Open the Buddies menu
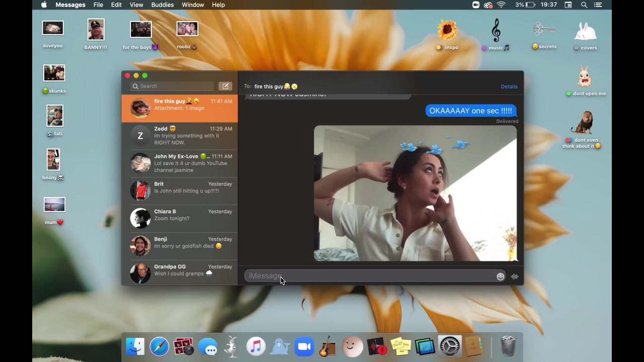644x362 pixels. coord(163,5)
